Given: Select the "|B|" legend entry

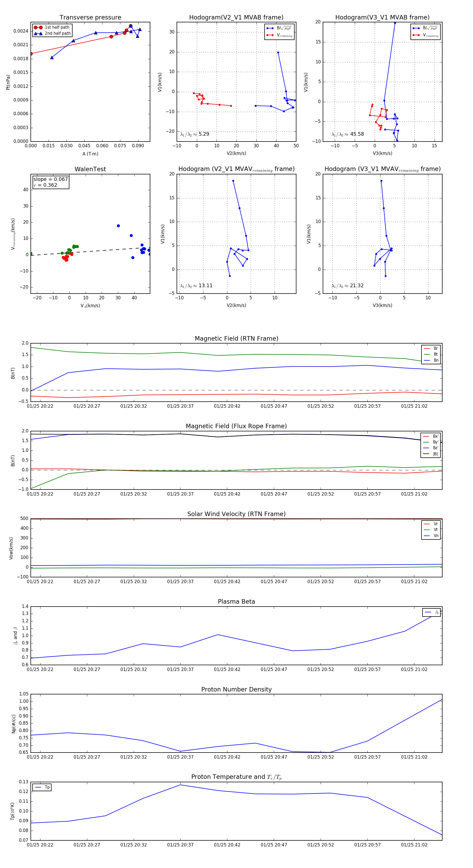Looking at the screenshot, I should [431, 454].
